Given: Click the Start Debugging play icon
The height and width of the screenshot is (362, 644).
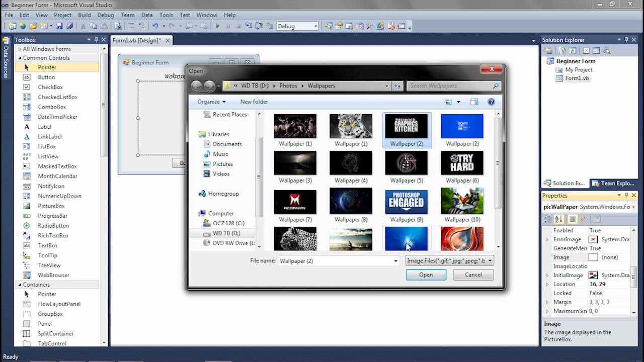Looking at the screenshot, I should tap(217, 26).
